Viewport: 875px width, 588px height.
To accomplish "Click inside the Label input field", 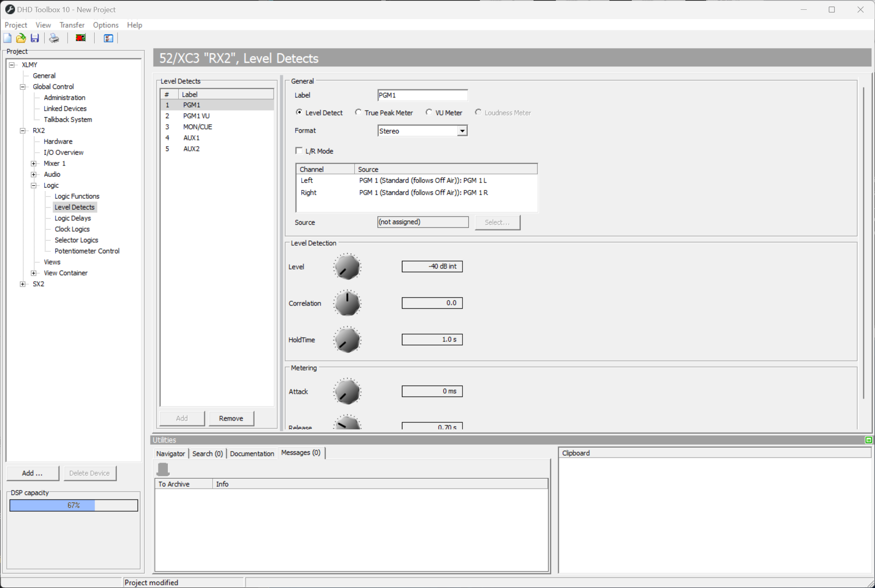I will point(422,95).
